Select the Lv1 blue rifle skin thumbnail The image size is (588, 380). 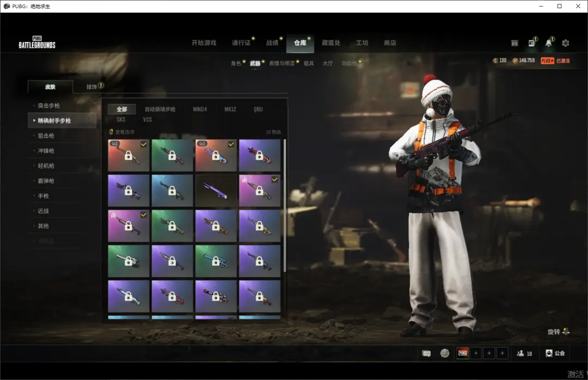tap(216, 155)
